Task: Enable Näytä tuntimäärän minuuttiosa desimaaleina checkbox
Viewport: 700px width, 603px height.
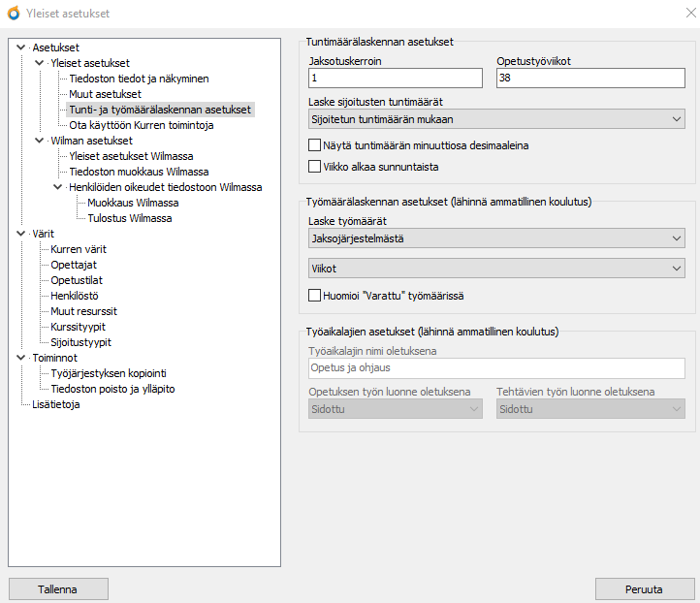Action: (x=314, y=145)
